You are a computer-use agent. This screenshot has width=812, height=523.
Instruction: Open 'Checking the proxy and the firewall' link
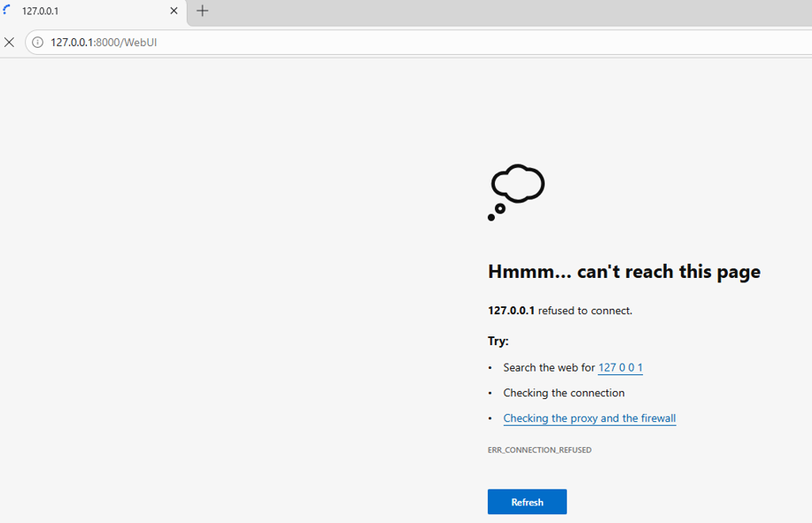[590, 419]
